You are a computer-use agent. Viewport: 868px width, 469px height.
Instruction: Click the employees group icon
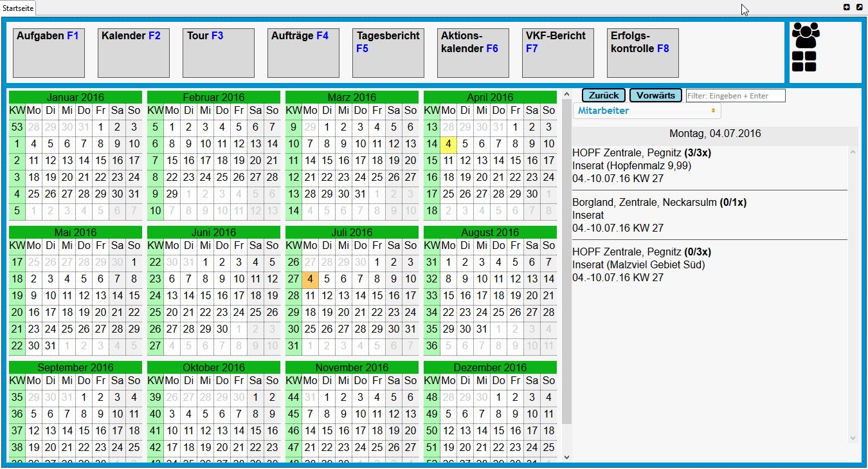(x=805, y=36)
